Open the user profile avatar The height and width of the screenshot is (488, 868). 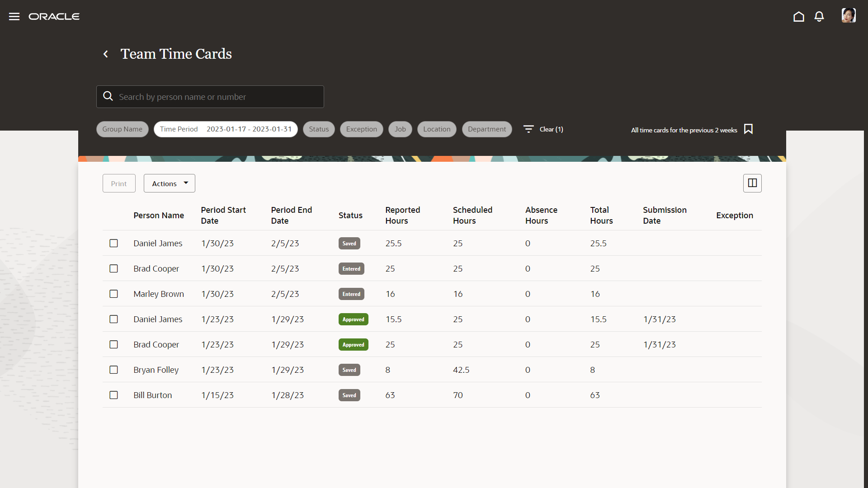[x=848, y=15]
